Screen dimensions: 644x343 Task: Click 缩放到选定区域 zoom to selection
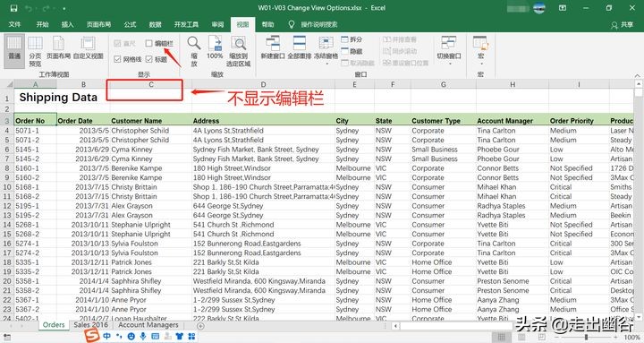(x=238, y=51)
